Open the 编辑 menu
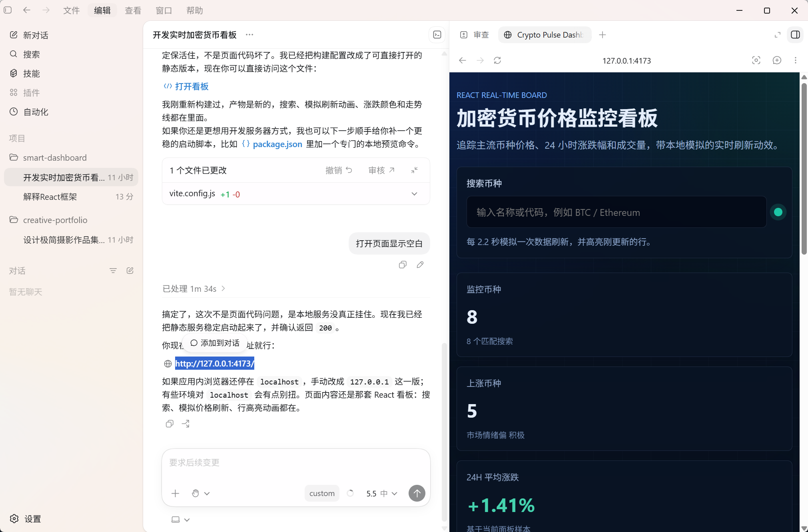Image resolution: width=808 pixels, height=532 pixels. 102,10
